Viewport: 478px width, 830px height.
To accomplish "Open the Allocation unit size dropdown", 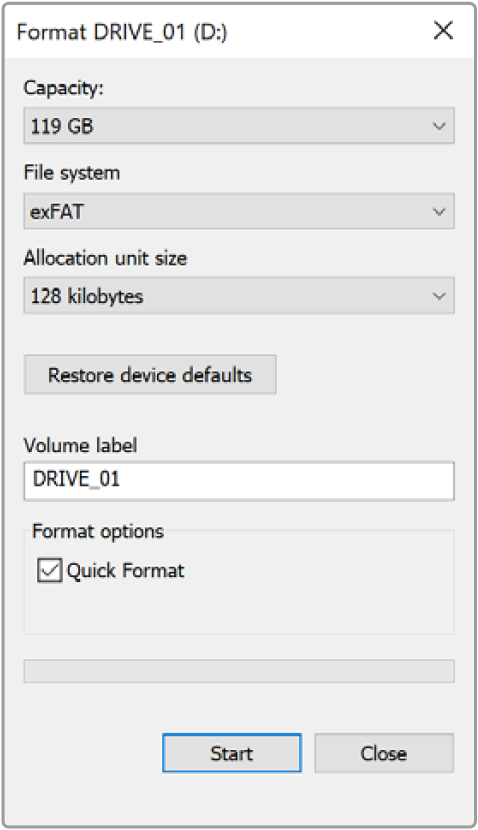I will pyautogui.click(x=239, y=296).
